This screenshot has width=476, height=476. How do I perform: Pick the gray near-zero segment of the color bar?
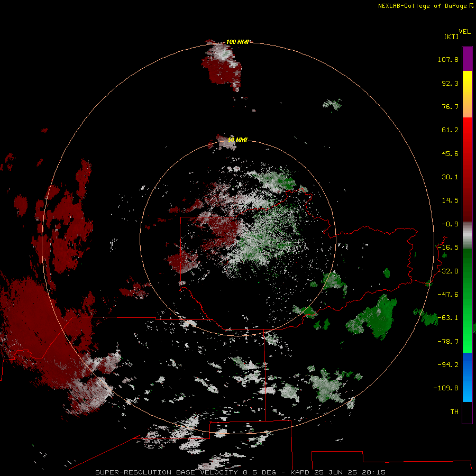(x=467, y=235)
